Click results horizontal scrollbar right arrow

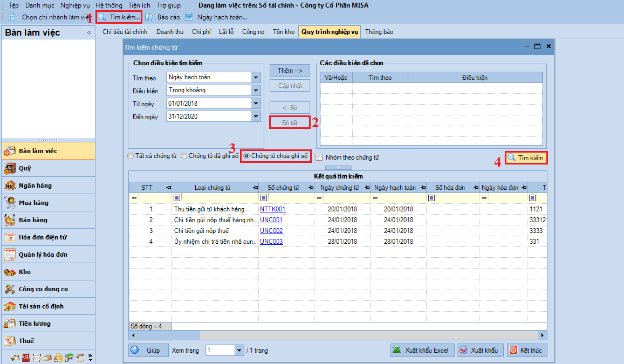pos(542,335)
